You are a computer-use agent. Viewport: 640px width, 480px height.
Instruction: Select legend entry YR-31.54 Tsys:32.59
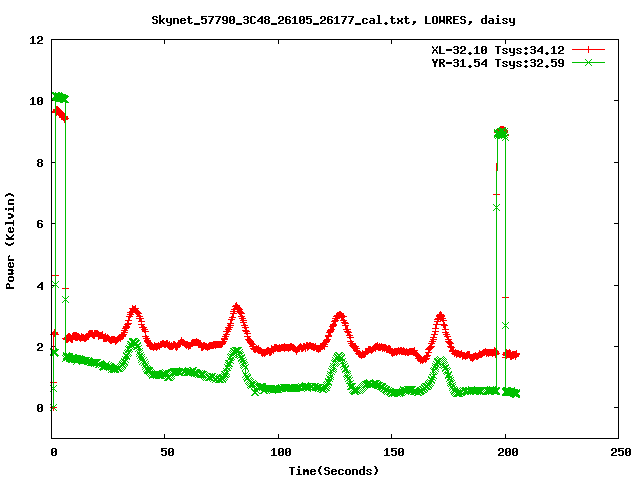click(x=498, y=63)
